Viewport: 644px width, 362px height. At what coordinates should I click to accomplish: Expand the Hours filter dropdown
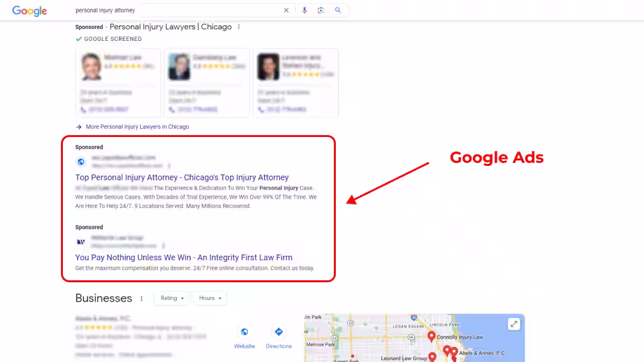pos(210,298)
